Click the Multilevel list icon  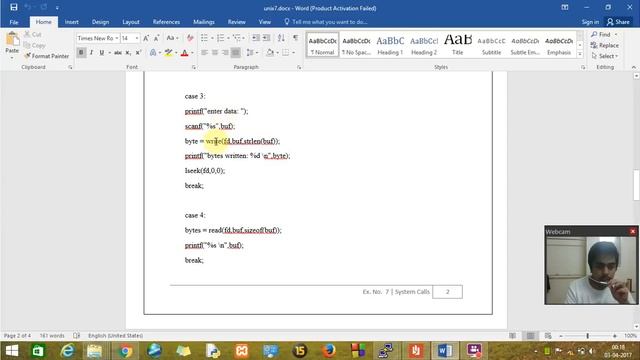[x=236, y=38]
